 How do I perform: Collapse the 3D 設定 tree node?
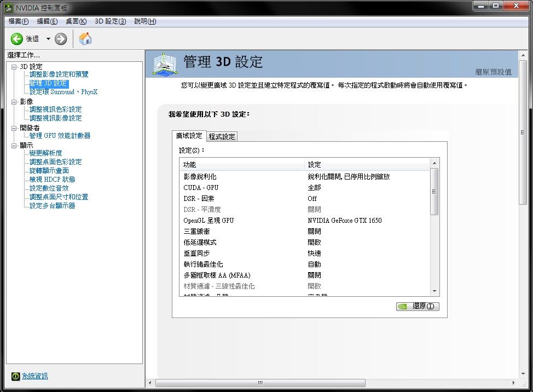pos(14,66)
